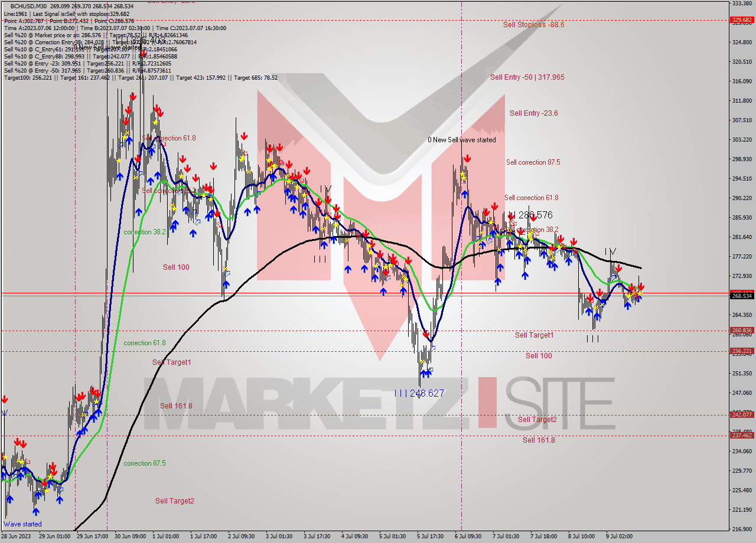
Task: Select the green 'correction 87.5' label
Action: click(145, 463)
